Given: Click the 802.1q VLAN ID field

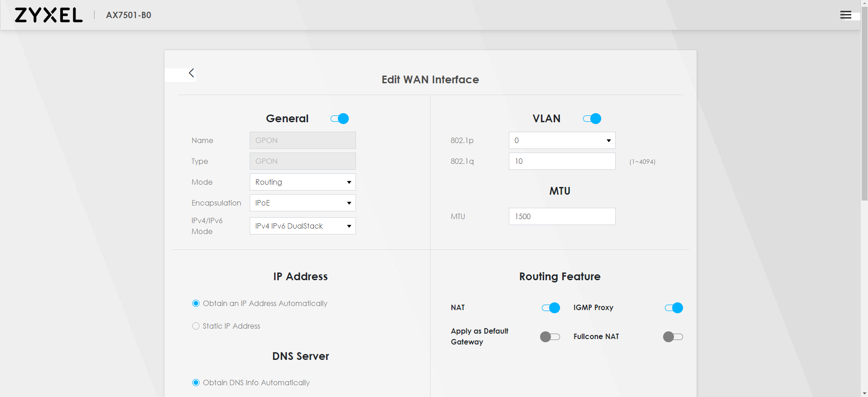Looking at the screenshot, I should (562, 161).
